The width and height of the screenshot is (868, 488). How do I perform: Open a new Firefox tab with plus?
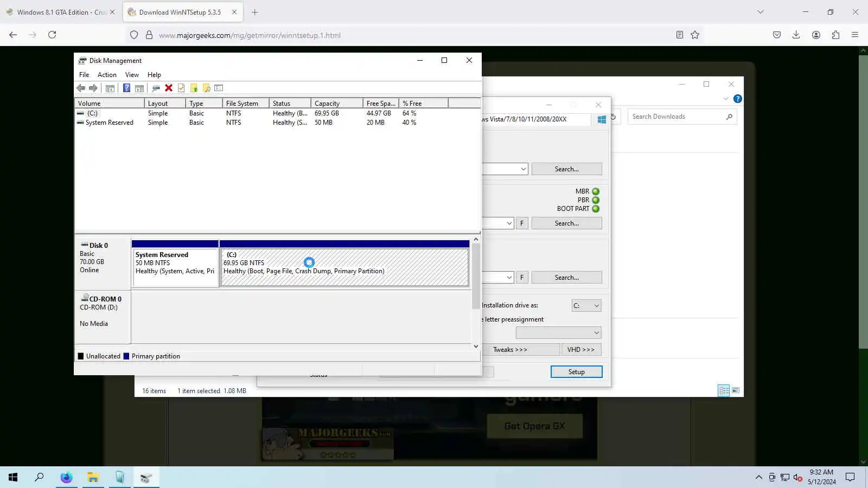click(x=255, y=12)
